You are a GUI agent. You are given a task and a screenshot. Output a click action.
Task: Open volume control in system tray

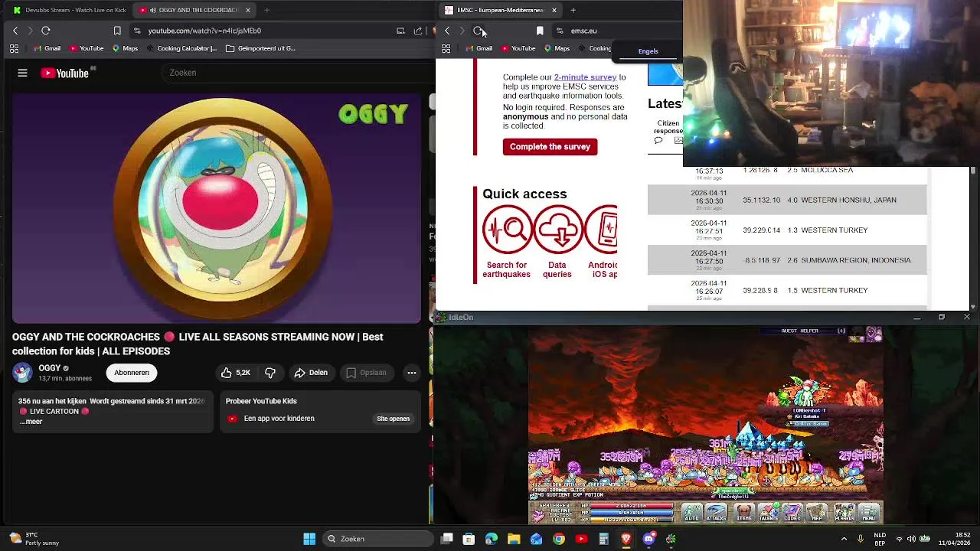(x=912, y=539)
